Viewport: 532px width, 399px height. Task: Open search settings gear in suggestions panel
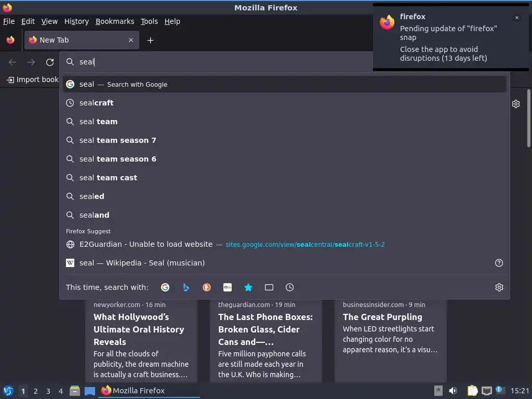[x=499, y=287]
